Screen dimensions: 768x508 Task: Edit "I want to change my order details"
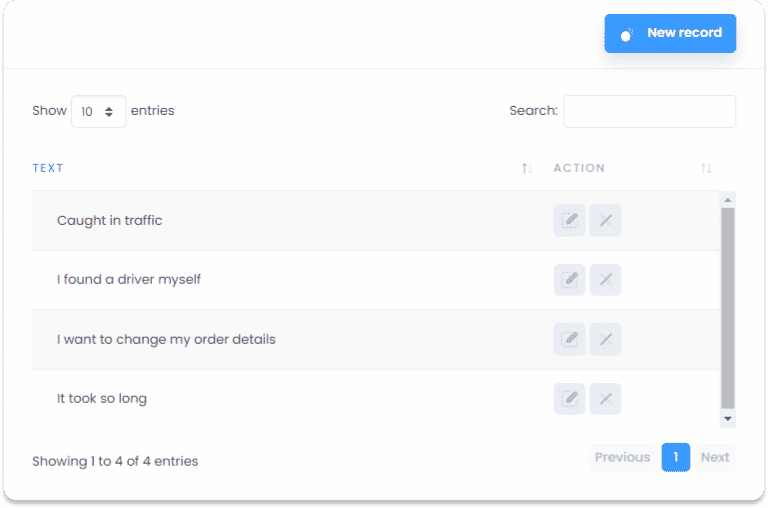[x=569, y=339]
